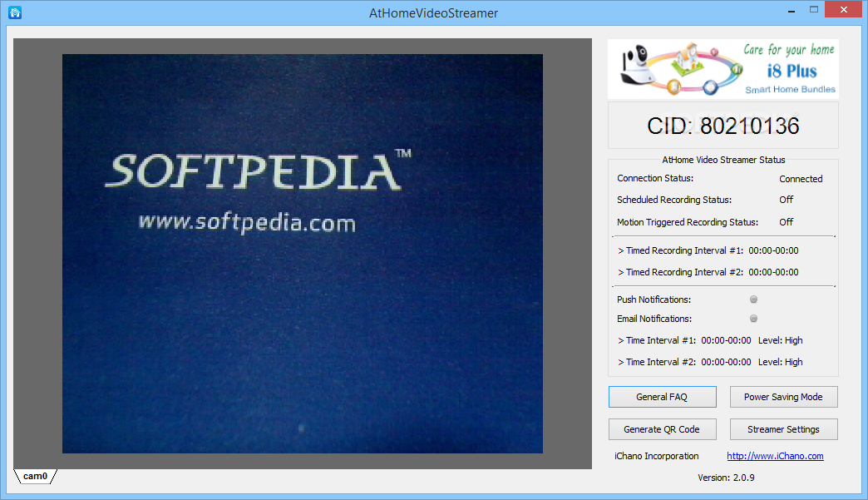Screen dimensions: 868x500
Task: Click Timed Recording Interval #1 row
Action: [x=708, y=250]
